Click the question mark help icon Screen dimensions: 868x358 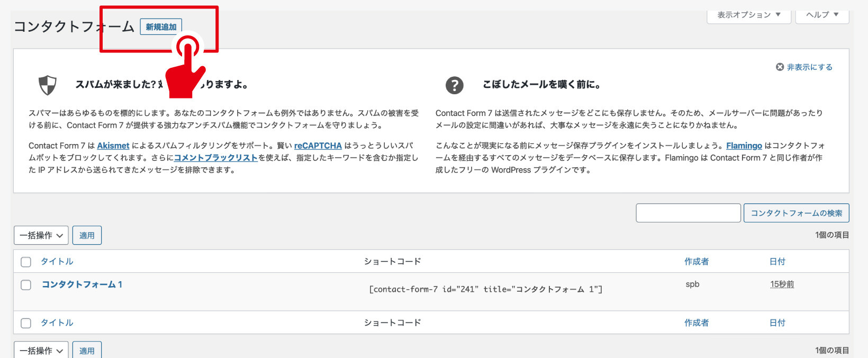(454, 85)
